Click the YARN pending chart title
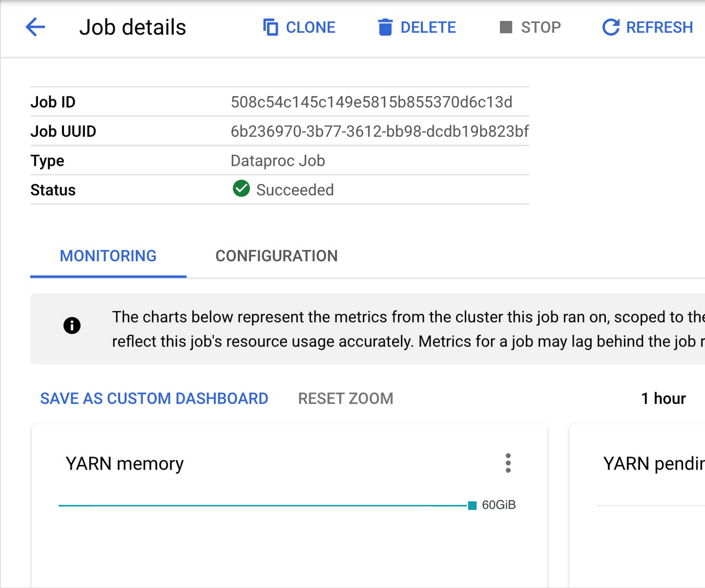Image resolution: width=705 pixels, height=588 pixels. click(654, 463)
